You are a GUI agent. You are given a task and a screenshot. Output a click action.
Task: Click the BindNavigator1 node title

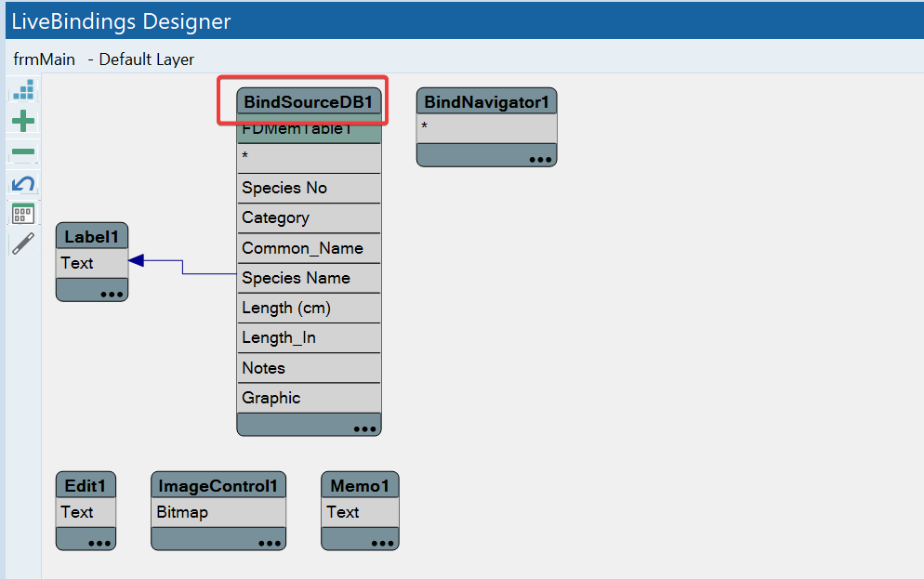tap(486, 102)
